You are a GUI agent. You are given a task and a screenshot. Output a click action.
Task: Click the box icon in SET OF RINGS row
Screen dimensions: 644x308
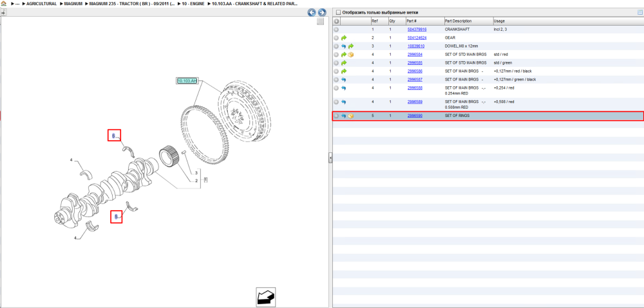(351, 116)
